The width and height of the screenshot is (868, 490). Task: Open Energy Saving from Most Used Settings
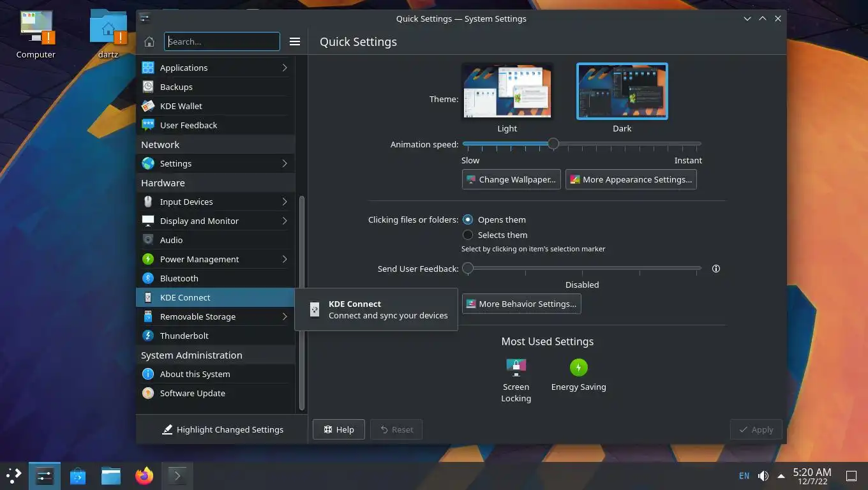579,375
